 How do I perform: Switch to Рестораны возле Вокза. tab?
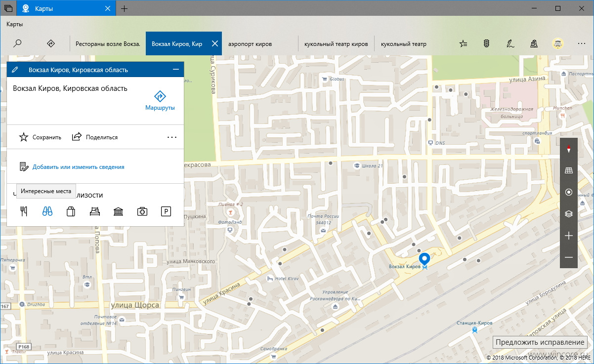[x=108, y=43]
